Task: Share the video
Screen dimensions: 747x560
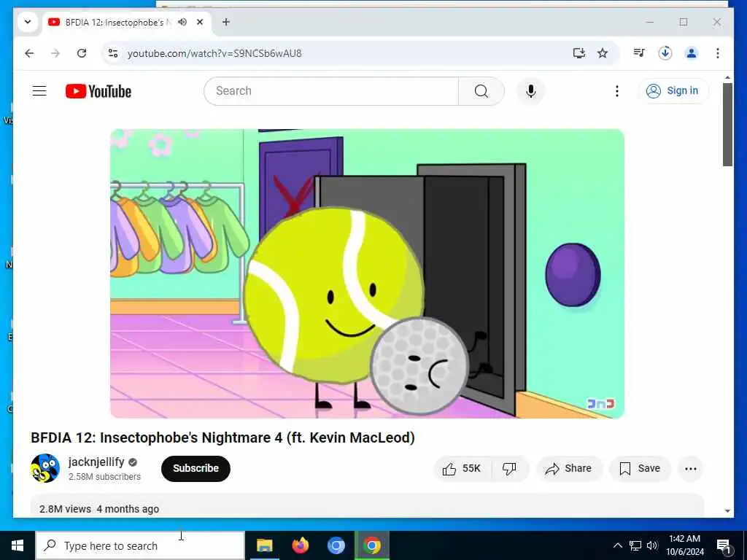Action: coord(569,469)
